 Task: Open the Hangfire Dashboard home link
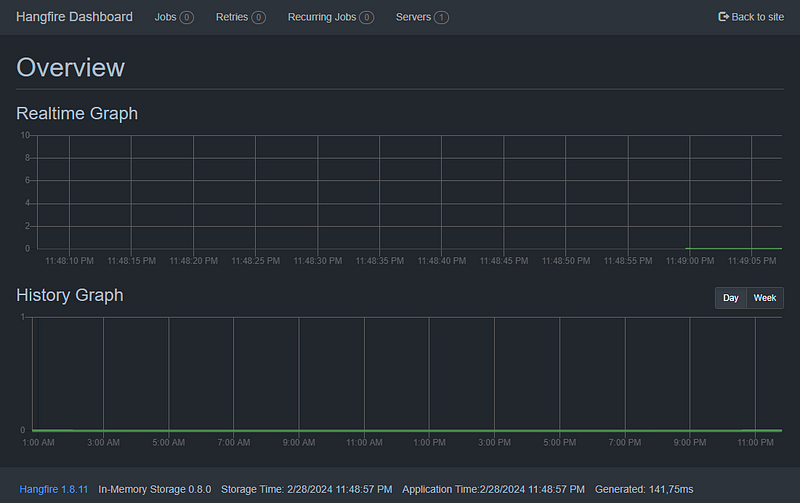pyautogui.click(x=74, y=17)
